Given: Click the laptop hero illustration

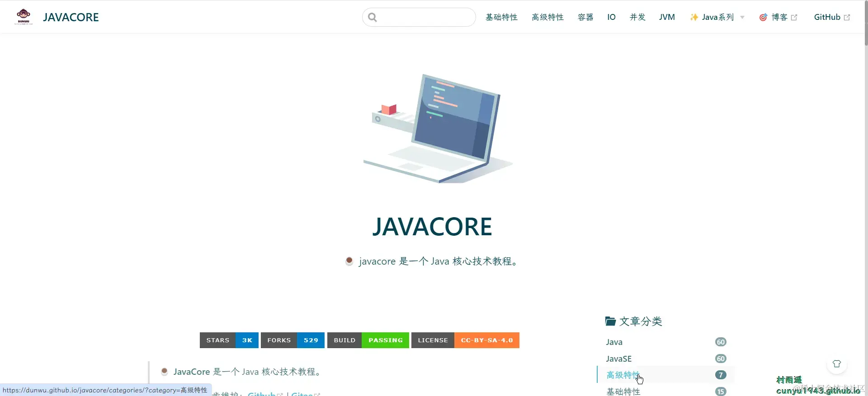Looking at the screenshot, I should click(438, 129).
